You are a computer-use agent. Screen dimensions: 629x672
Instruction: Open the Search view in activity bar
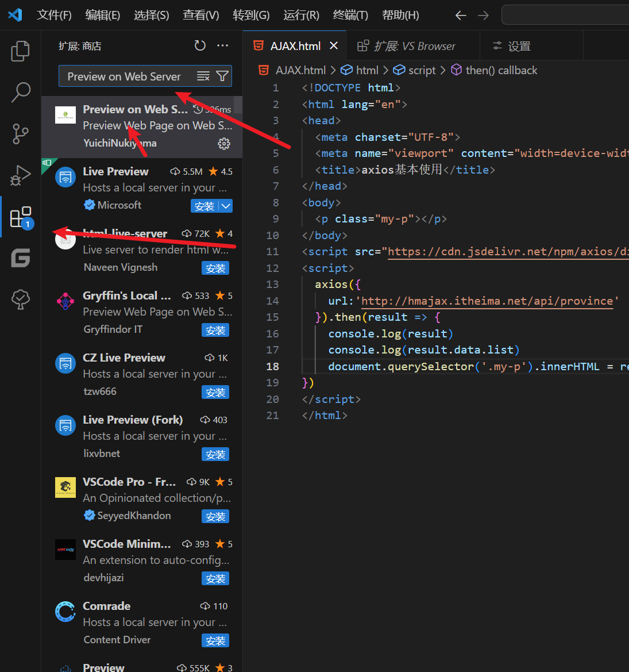[x=20, y=92]
